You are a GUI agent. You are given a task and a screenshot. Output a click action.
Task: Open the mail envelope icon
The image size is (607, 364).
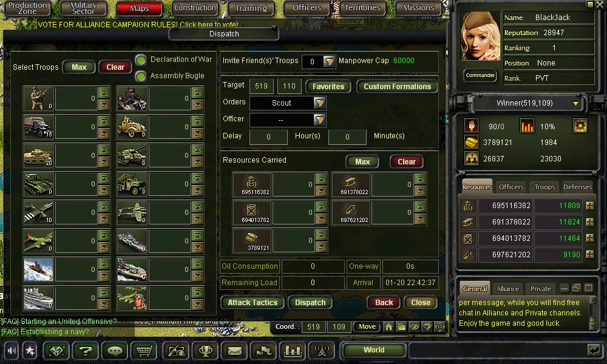click(234, 351)
